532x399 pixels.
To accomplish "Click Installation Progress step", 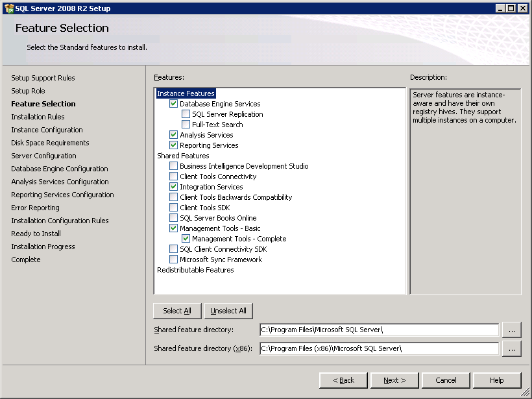I will (43, 247).
